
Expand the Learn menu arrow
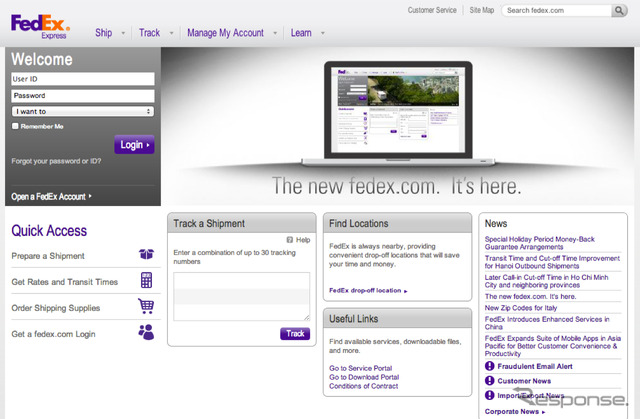pos(322,33)
